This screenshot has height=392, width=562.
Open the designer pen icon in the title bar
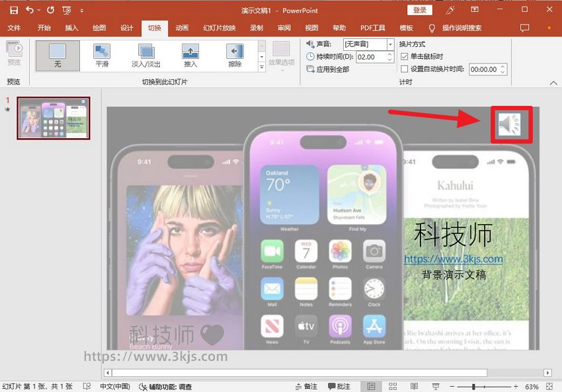(x=450, y=10)
